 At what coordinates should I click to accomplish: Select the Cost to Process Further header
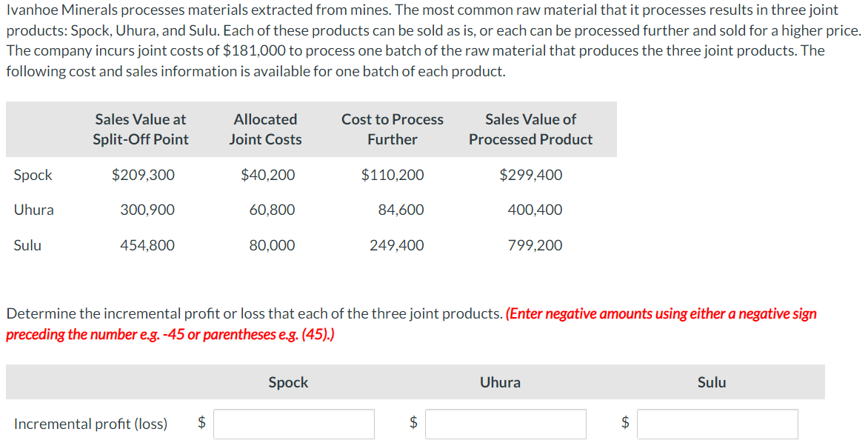click(392, 130)
